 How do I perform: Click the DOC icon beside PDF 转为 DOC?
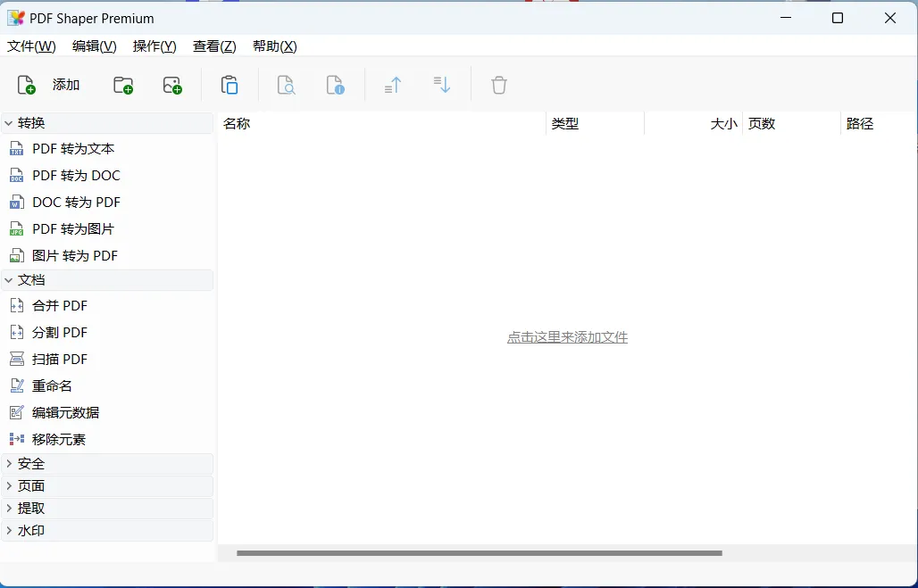point(16,176)
